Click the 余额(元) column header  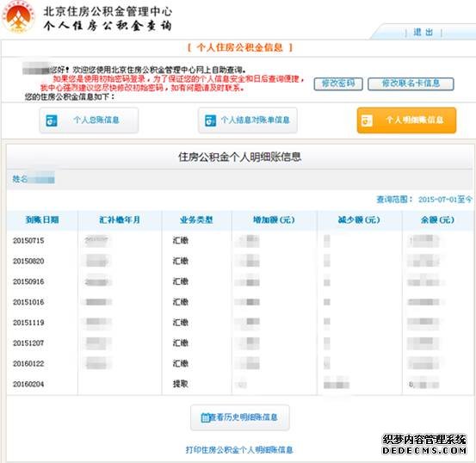pos(437,219)
